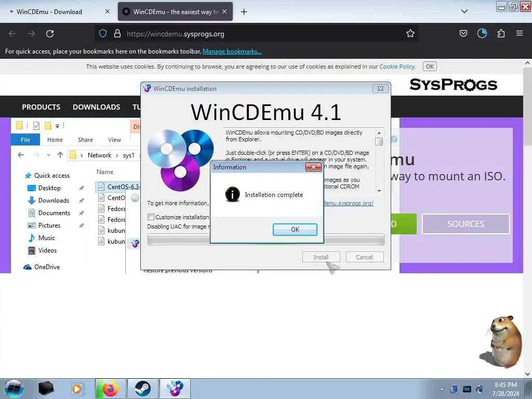The image size is (532, 399).
Task: Click Explorer up-folder arrow
Action: click(x=60, y=155)
